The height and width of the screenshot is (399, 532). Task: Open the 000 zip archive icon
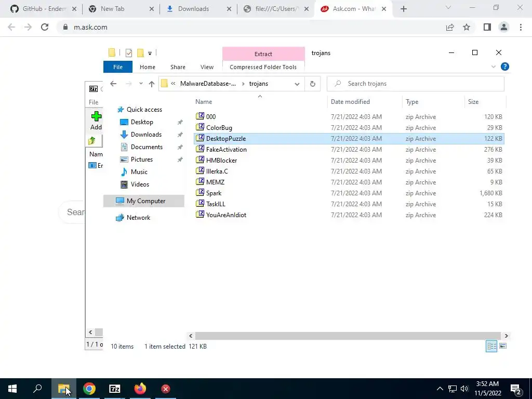click(200, 116)
